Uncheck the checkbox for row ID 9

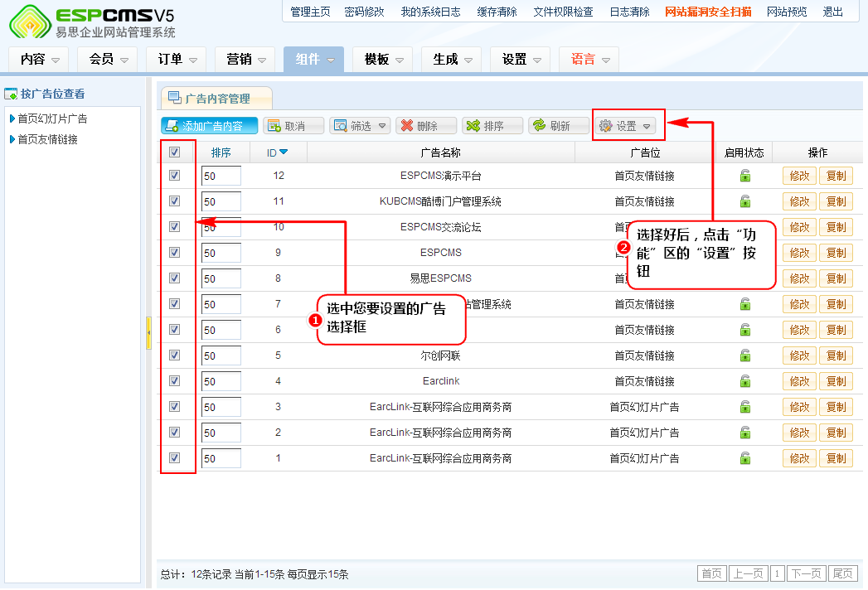tap(174, 253)
